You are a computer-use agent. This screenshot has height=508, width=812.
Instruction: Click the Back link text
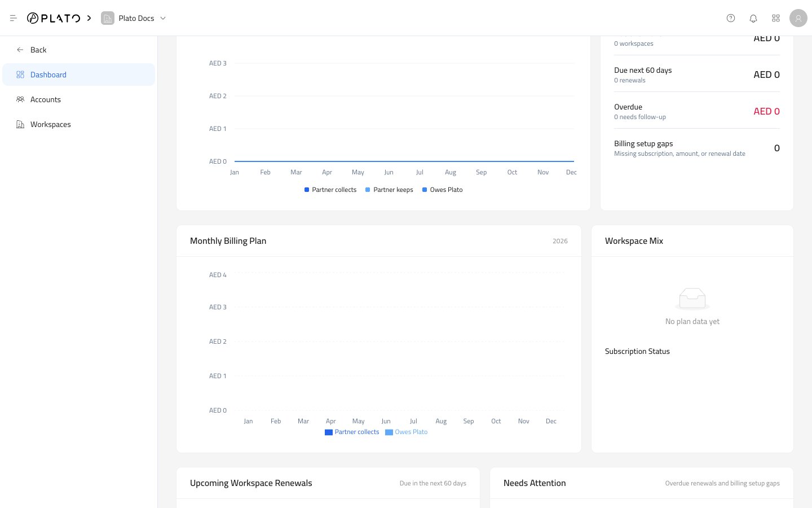38,50
